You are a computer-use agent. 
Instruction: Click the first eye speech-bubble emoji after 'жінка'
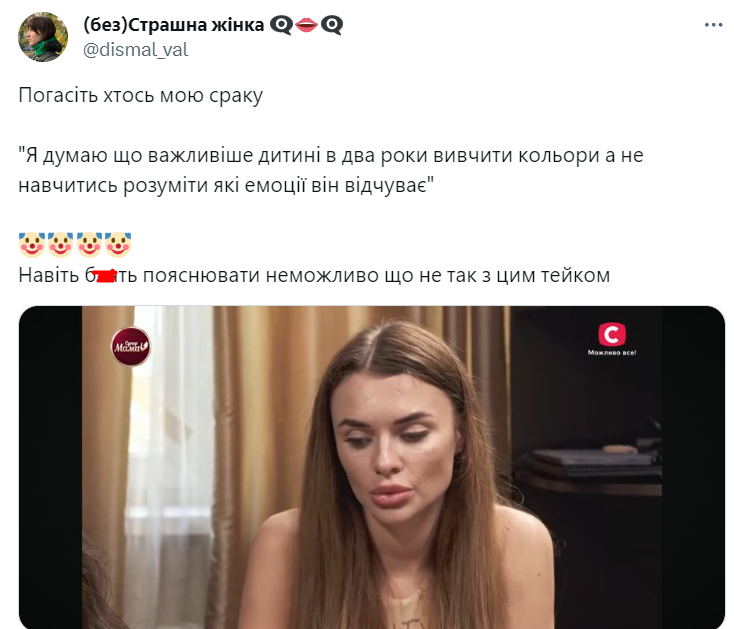pos(281,25)
